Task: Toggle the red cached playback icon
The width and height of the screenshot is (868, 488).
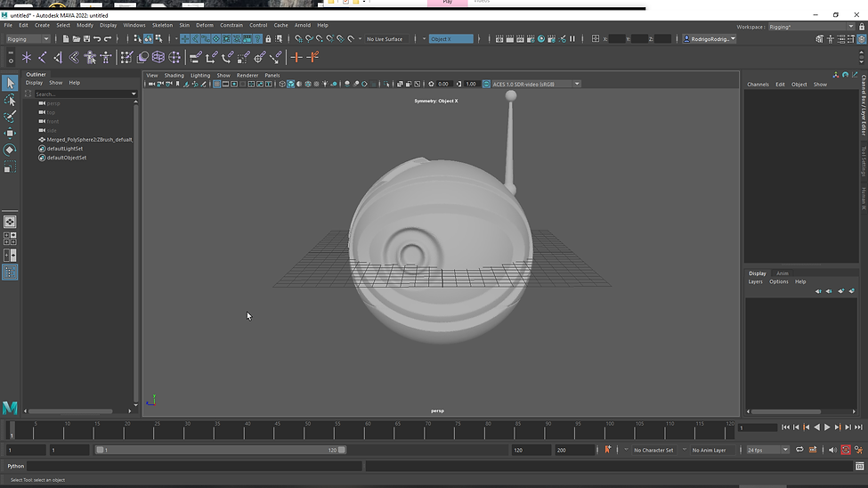Action: point(846,450)
